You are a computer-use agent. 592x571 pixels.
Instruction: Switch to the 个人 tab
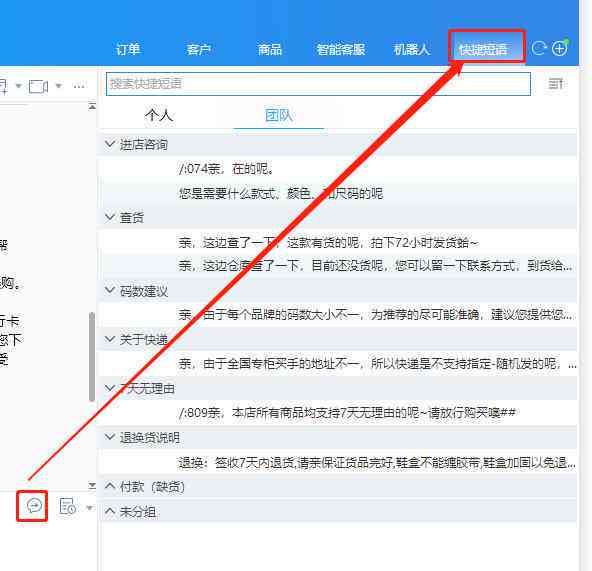pyautogui.click(x=159, y=115)
